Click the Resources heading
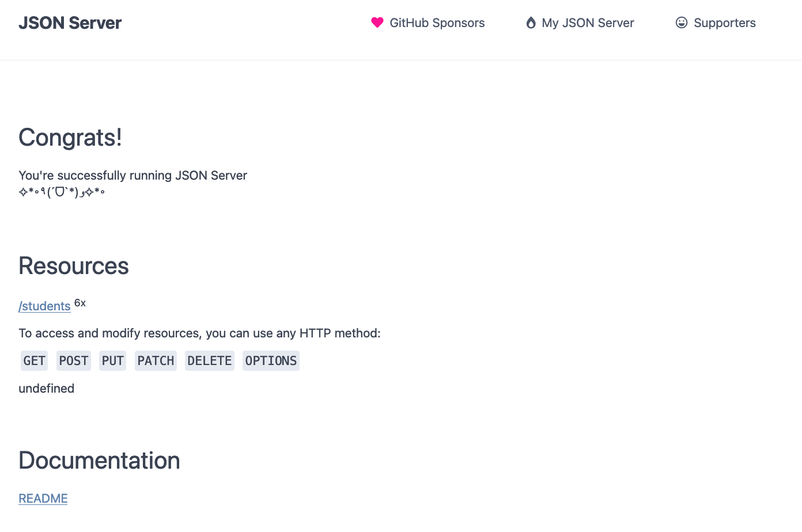The image size is (802, 532). click(x=74, y=266)
